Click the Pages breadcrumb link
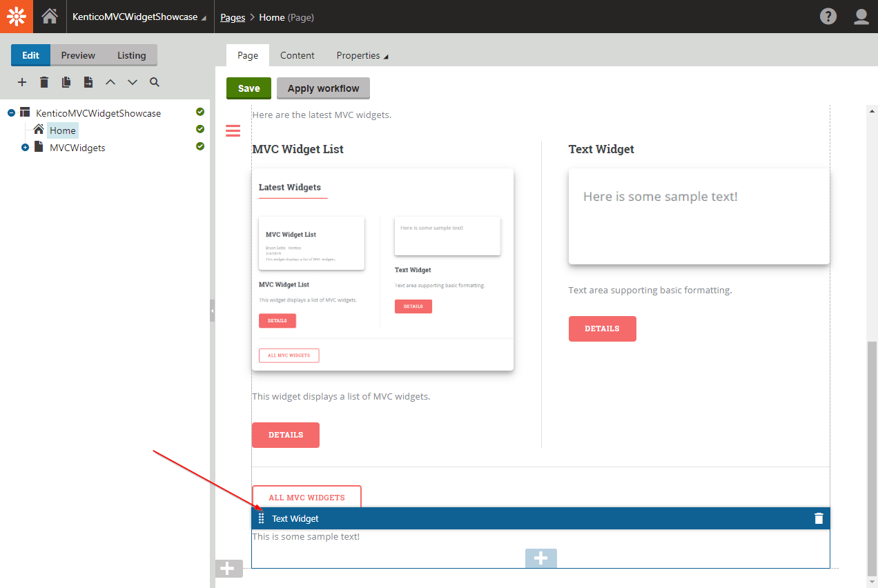Viewport: 878px width, 588px height. (x=233, y=17)
